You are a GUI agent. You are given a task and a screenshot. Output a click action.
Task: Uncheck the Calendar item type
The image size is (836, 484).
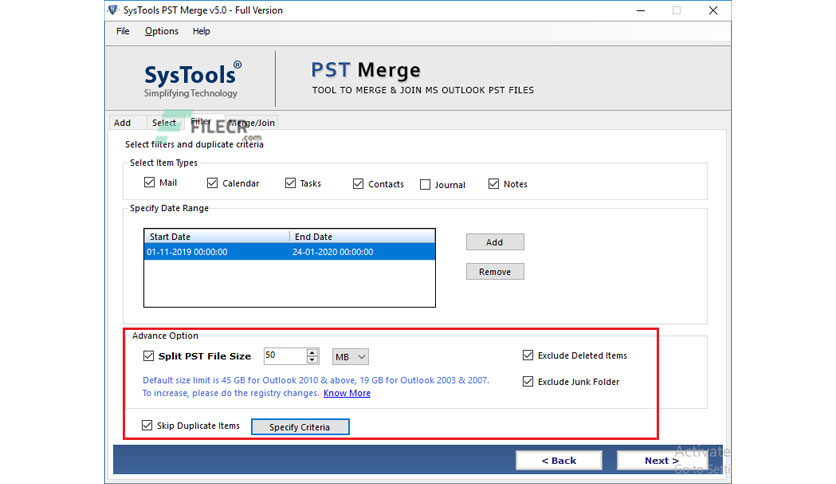click(212, 183)
